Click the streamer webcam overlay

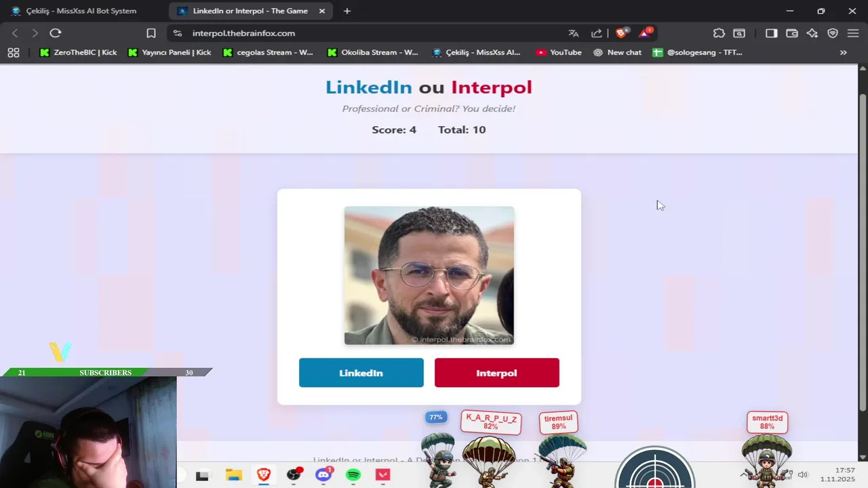pyautogui.click(x=88, y=432)
